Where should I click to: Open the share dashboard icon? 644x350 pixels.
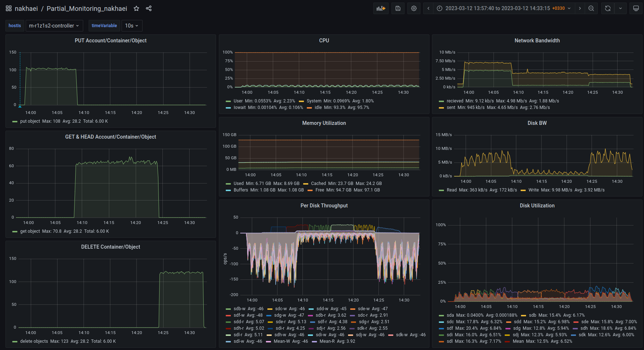pos(149,8)
